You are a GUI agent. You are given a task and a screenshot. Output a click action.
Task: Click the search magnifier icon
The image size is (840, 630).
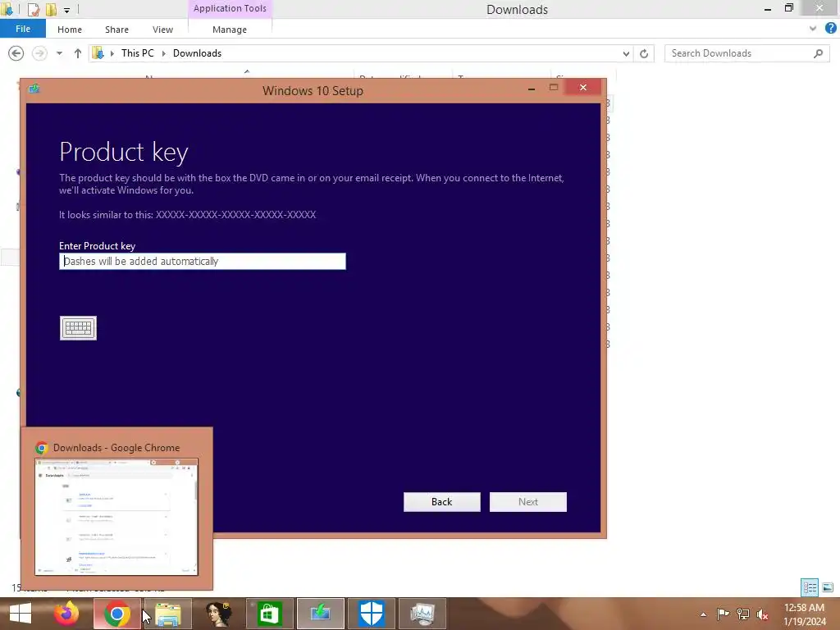818,53
